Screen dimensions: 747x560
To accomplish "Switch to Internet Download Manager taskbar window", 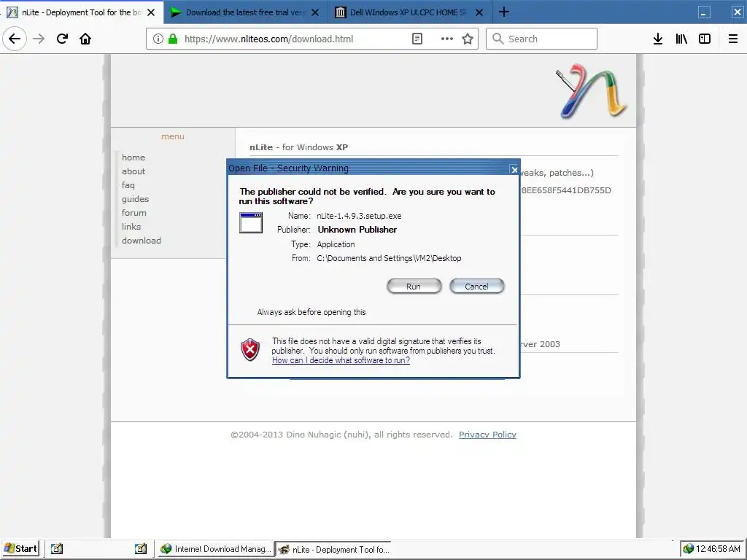I will [x=215, y=549].
